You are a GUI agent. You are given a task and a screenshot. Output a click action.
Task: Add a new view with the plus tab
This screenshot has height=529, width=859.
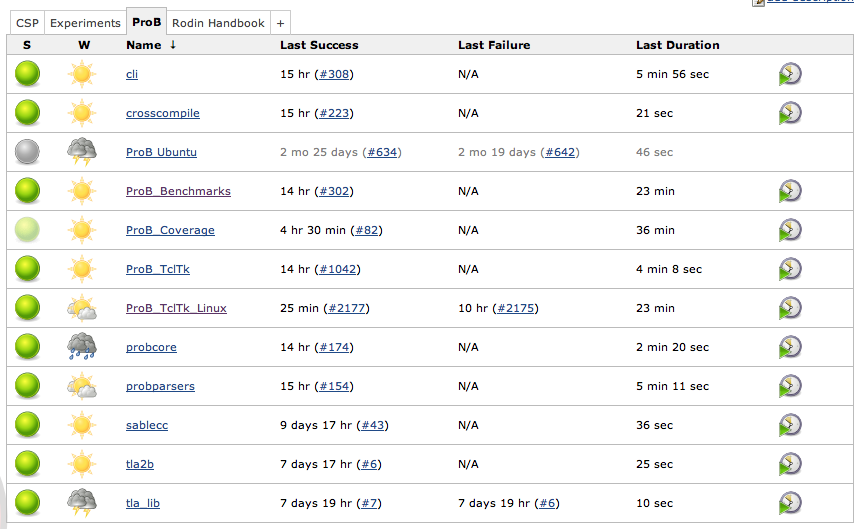[x=281, y=22]
